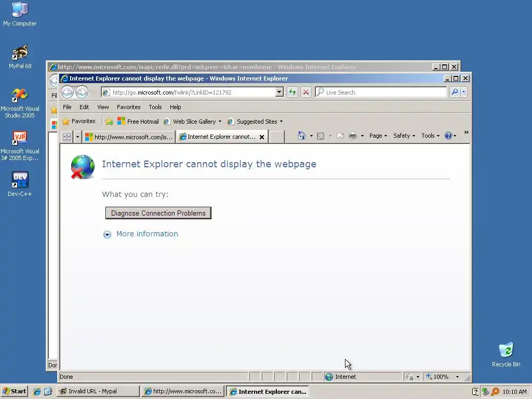
Task: Click the RSS Feeds icon
Action: point(320,136)
